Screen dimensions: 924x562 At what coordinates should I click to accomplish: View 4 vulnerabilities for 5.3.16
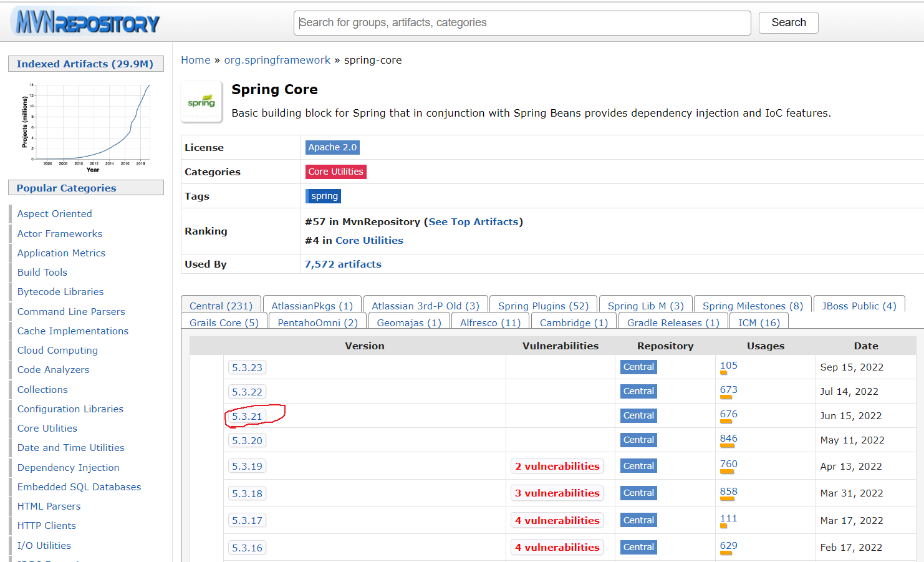point(557,547)
